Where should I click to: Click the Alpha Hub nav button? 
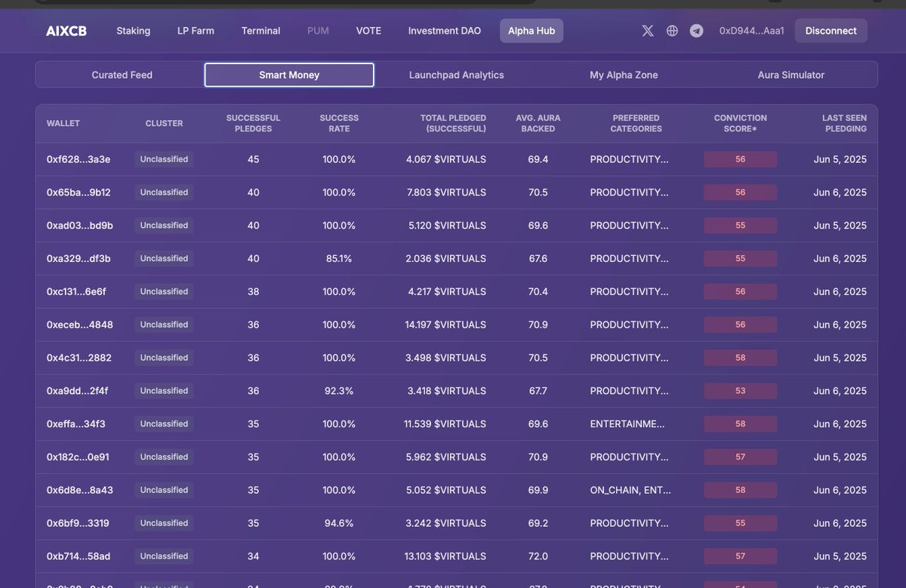(x=532, y=31)
